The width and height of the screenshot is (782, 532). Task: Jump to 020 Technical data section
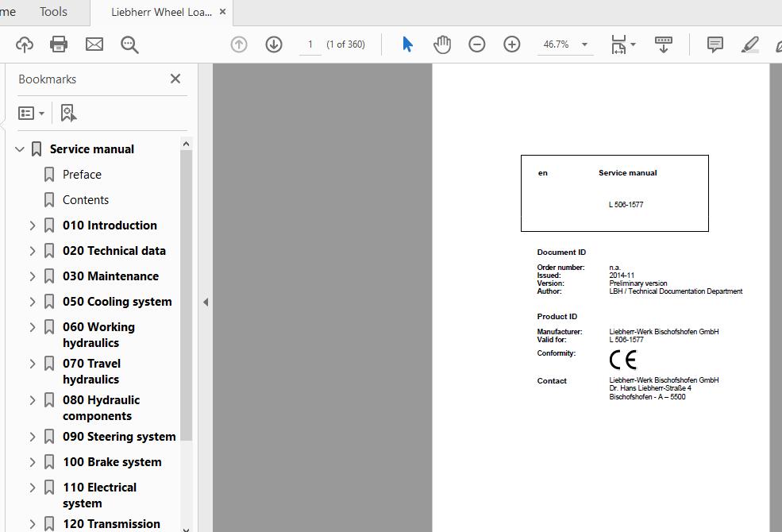click(114, 251)
